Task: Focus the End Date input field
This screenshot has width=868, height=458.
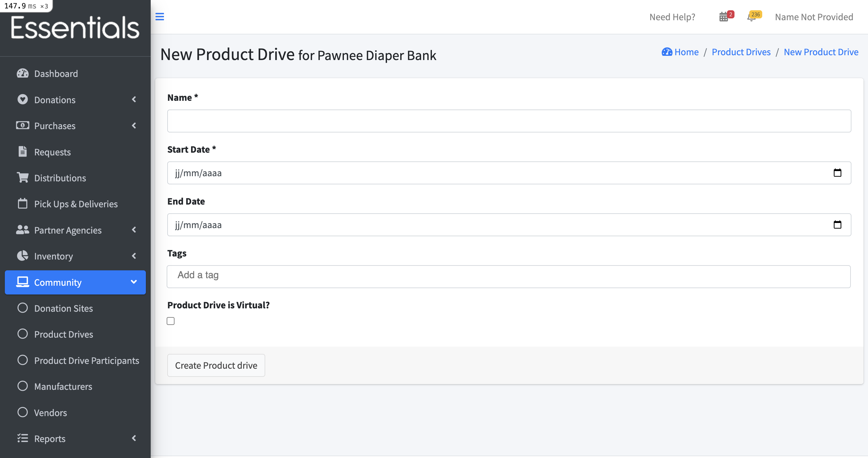Action: [509, 224]
